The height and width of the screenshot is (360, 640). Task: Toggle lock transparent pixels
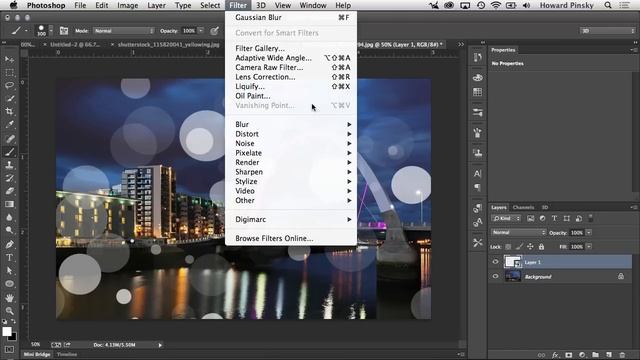pyautogui.click(x=508, y=247)
